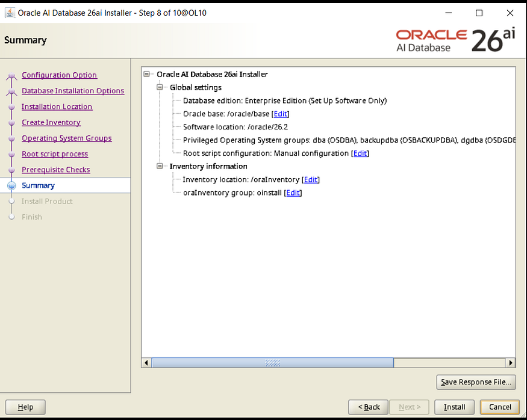
Task: Select the current Summary step
Action: 65,185
